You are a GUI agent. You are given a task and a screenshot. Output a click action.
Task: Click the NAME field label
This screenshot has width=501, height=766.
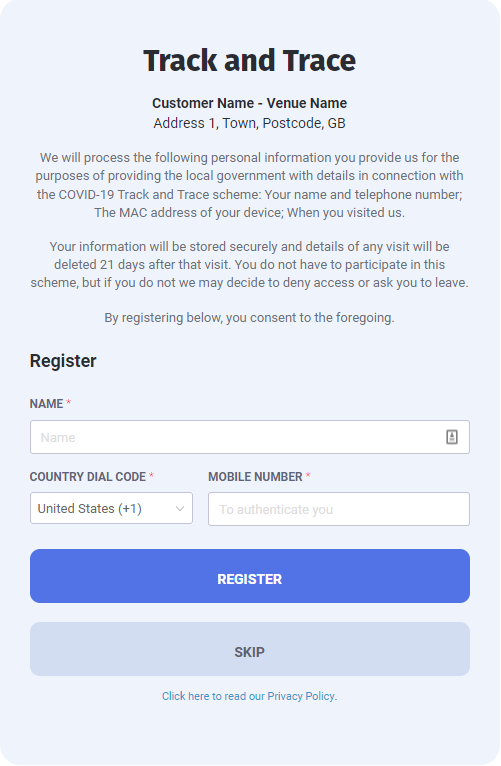tap(46, 404)
